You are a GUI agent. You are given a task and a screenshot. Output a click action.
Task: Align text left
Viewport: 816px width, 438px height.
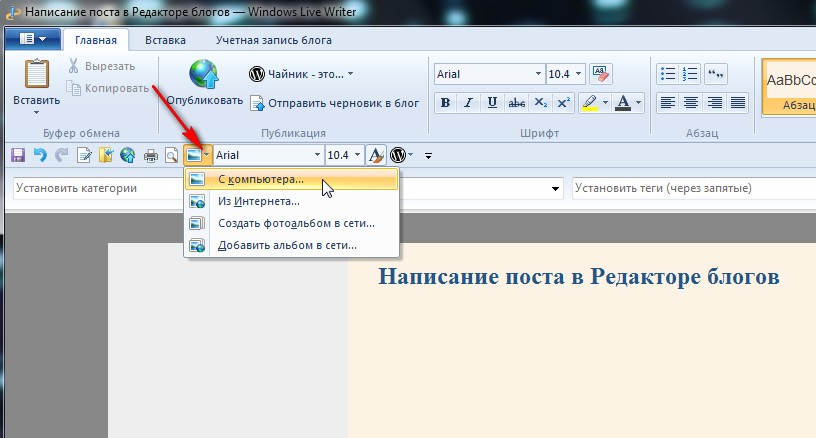tap(668, 102)
